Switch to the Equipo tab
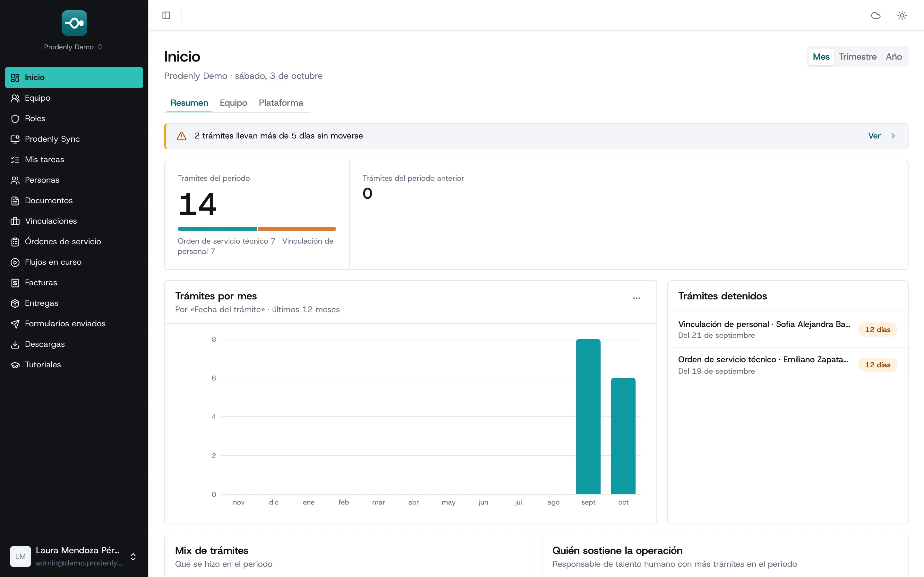This screenshot has width=924, height=577. point(233,103)
